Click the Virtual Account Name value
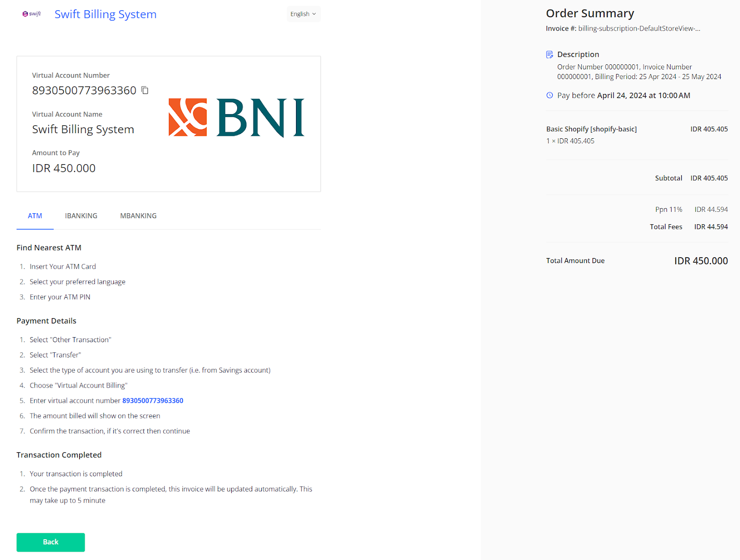This screenshot has height=560, width=740. coord(83,129)
